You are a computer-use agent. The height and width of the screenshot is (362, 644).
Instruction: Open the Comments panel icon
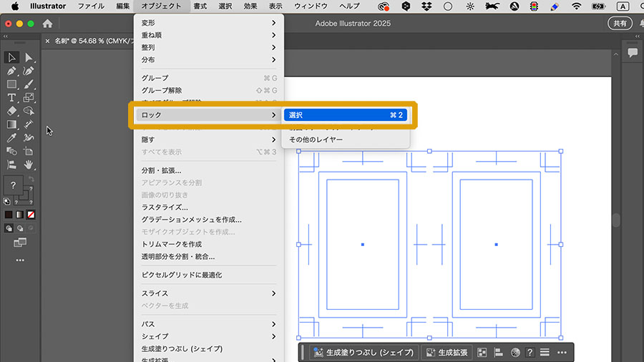tap(633, 52)
